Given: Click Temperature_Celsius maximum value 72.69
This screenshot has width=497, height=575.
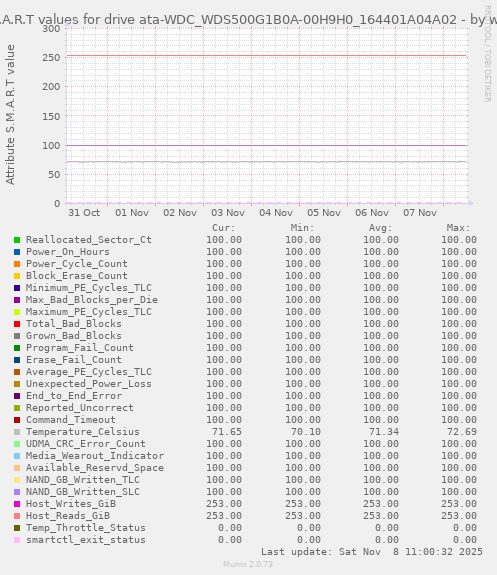Looking at the screenshot, I should [x=462, y=432].
